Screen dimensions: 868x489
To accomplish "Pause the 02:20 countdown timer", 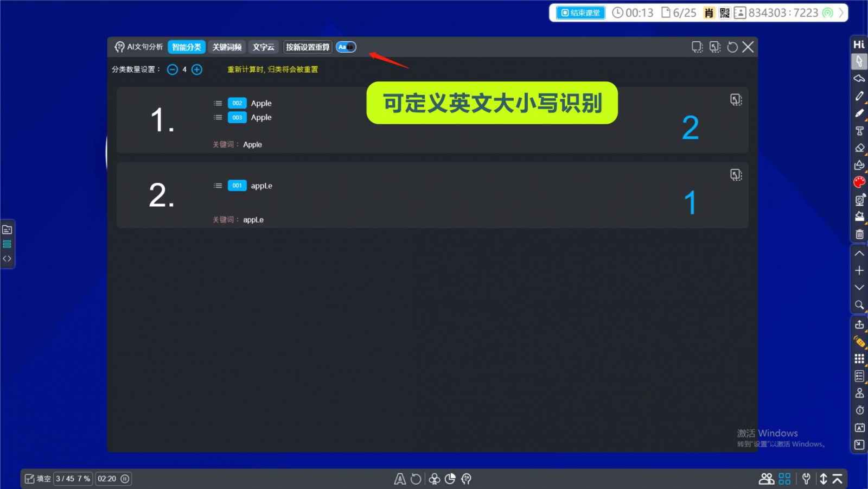I will pos(125,479).
